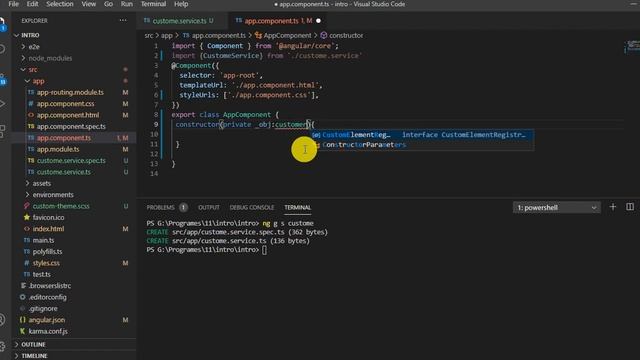This screenshot has height=360, width=640.
Task: Open the Edit menu
Action: (32, 4)
